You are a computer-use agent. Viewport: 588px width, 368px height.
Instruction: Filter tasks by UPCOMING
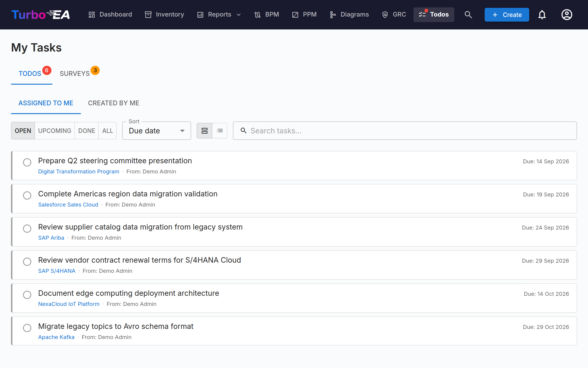click(55, 131)
